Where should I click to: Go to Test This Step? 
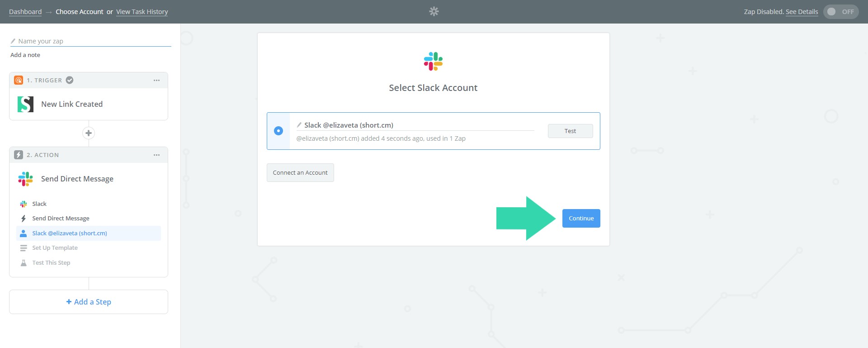51,263
